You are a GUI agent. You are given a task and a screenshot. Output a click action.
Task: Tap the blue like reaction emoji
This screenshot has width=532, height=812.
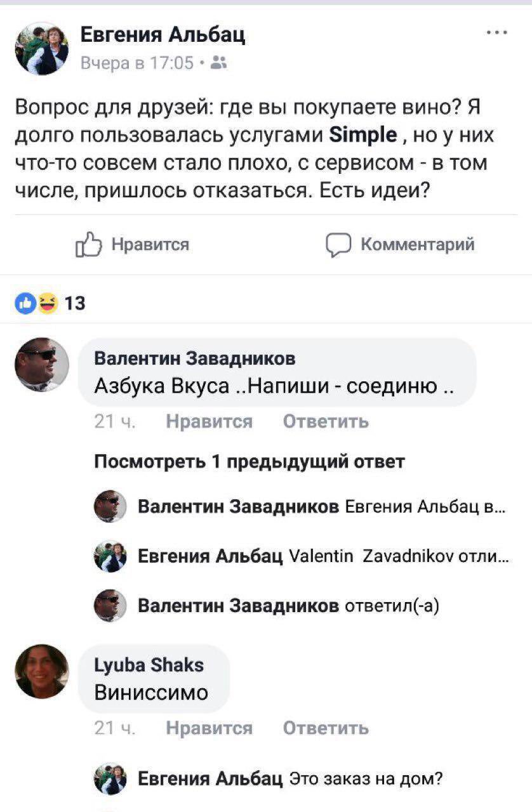pyautogui.click(x=25, y=303)
